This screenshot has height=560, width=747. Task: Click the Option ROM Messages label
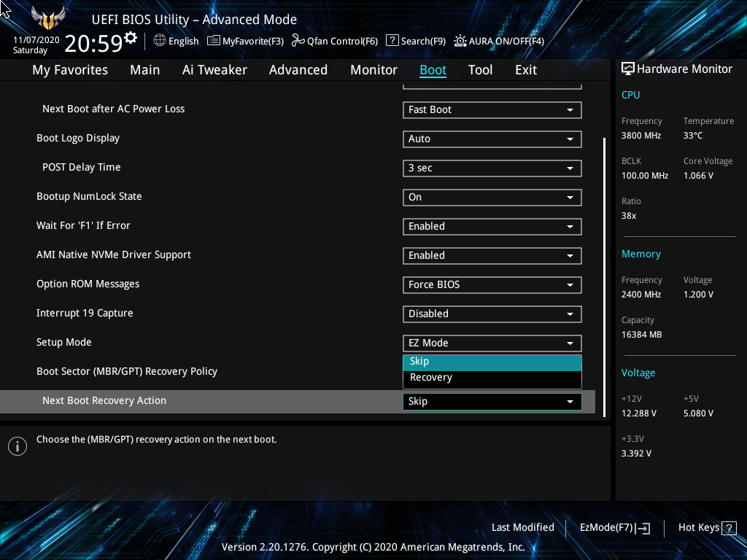pos(88,284)
